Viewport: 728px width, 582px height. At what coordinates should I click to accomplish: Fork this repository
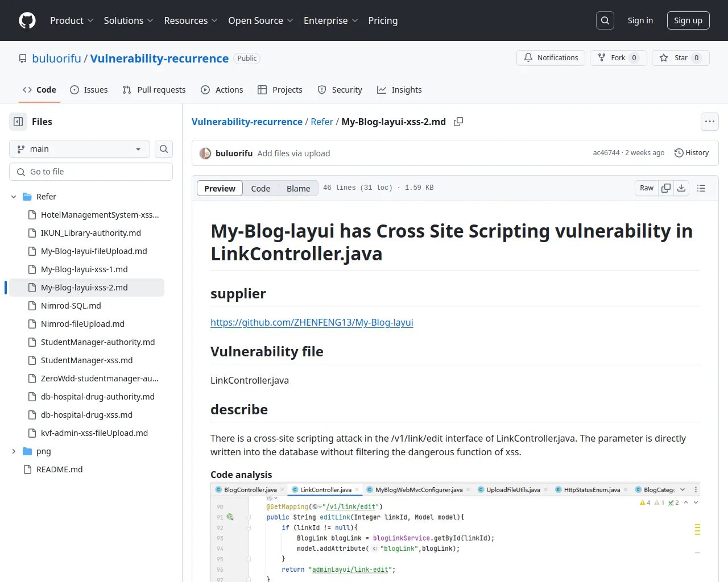click(x=618, y=58)
